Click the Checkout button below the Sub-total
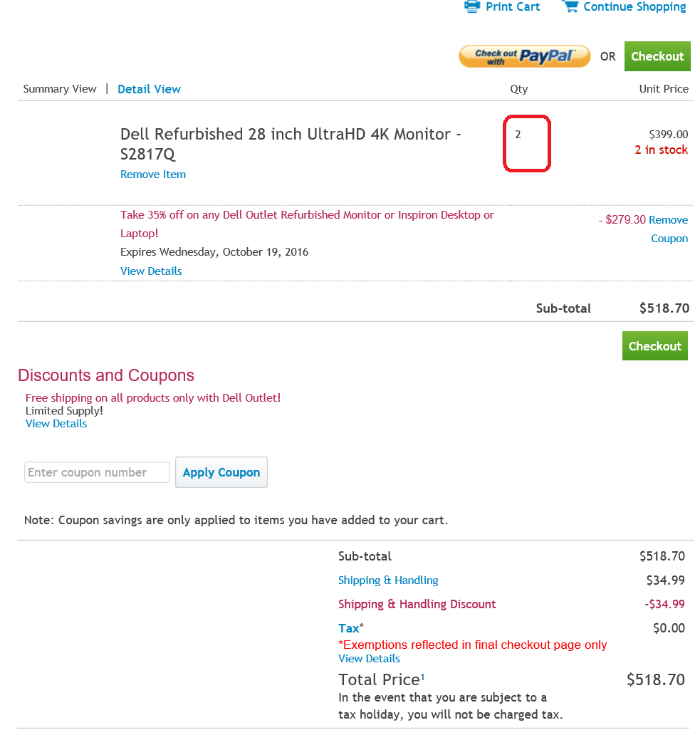 (654, 346)
